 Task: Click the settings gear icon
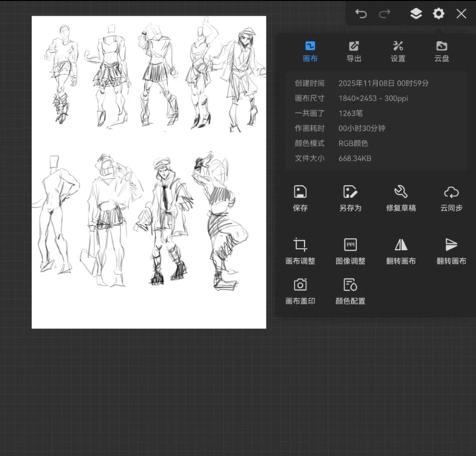click(439, 13)
